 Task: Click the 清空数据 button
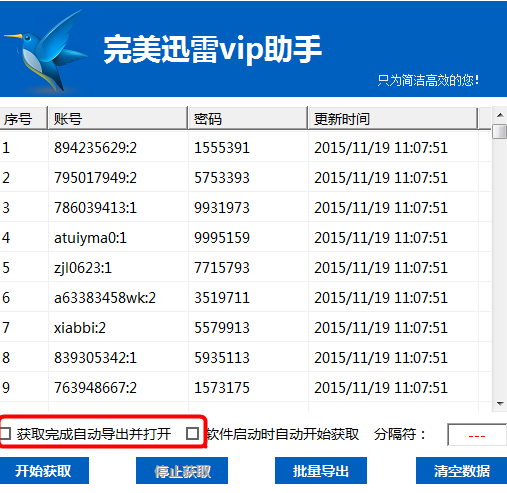tap(462, 471)
